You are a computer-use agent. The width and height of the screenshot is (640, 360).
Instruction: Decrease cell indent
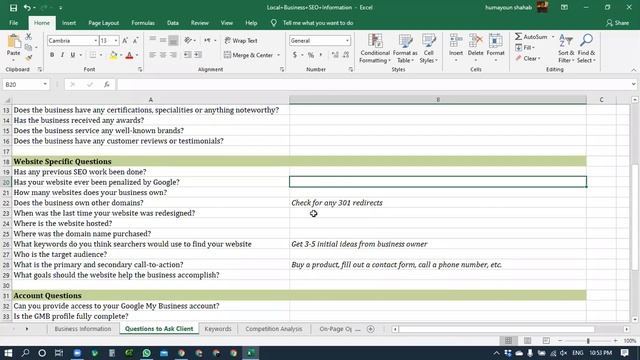pos(188,55)
